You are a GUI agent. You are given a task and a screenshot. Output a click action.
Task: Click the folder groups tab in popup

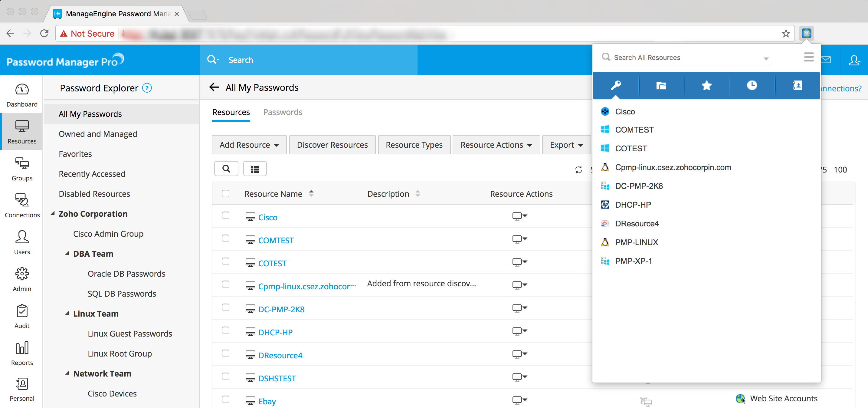pyautogui.click(x=661, y=86)
